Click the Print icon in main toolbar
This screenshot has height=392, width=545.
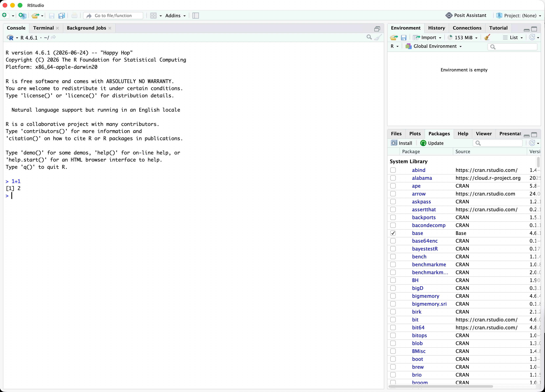pos(74,16)
